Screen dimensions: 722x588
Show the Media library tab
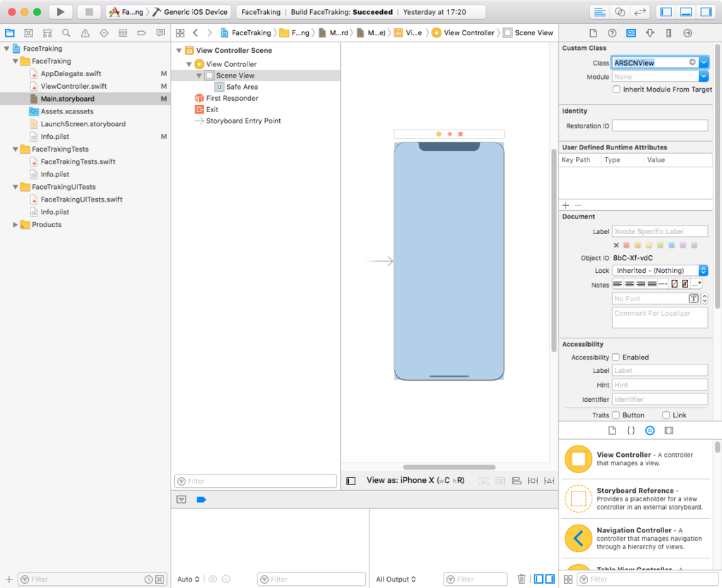point(668,431)
